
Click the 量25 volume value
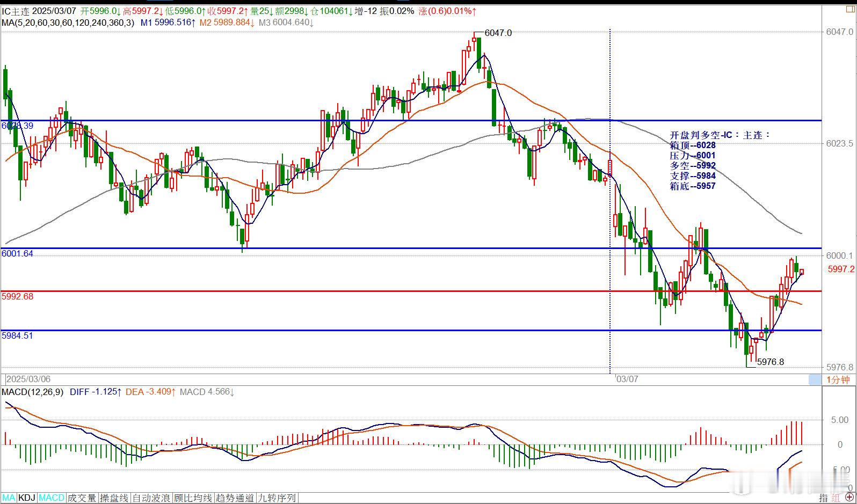pos(262,11)
